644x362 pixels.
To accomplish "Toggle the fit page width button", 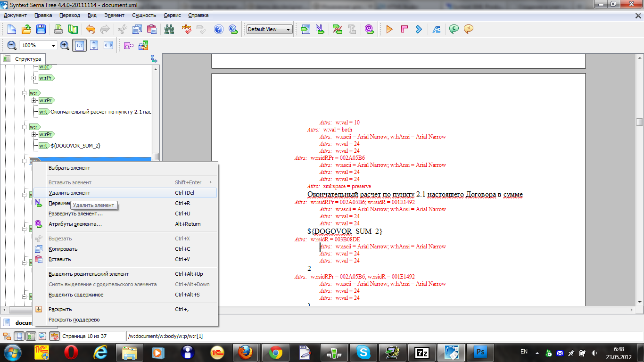I will (108, 46).
